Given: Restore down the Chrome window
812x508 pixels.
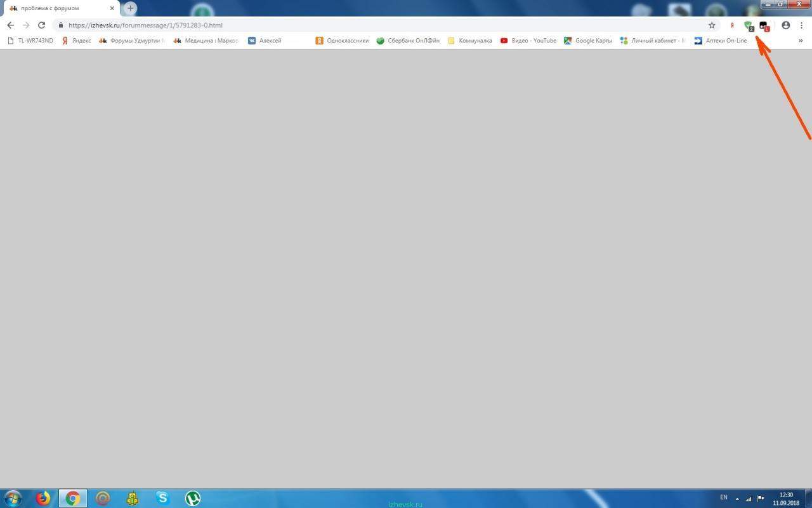Looking at the screenshot, I should tap(781, 4).
